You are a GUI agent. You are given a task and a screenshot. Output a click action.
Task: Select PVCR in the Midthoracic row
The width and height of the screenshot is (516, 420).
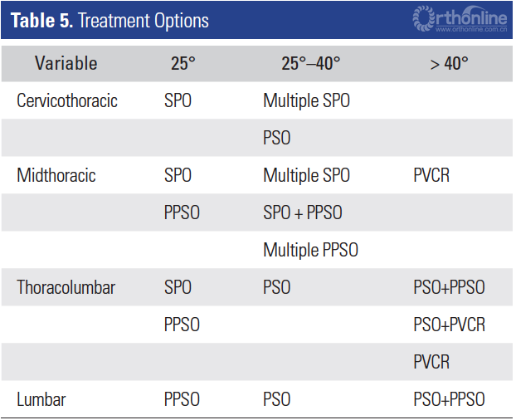431,176
